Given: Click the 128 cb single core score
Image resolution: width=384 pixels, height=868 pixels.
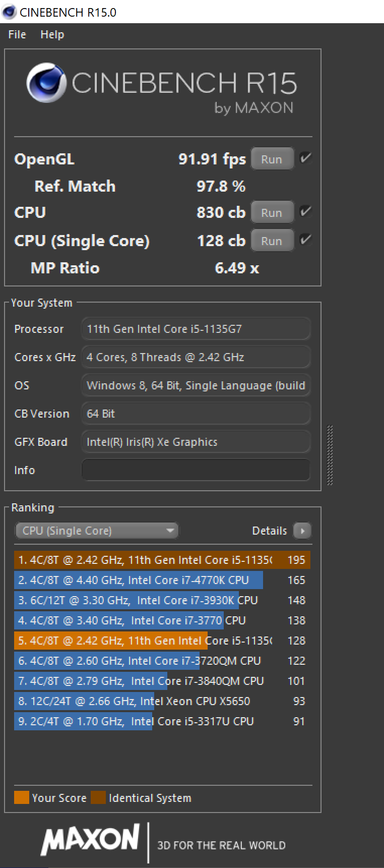Looking at the screenshot, I should click(x=221, y=241).
